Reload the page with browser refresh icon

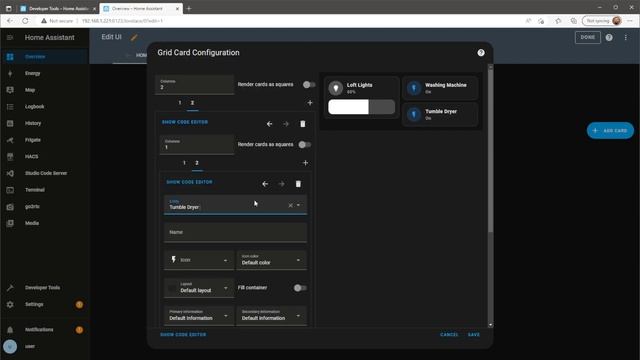[x=25, y=21]
